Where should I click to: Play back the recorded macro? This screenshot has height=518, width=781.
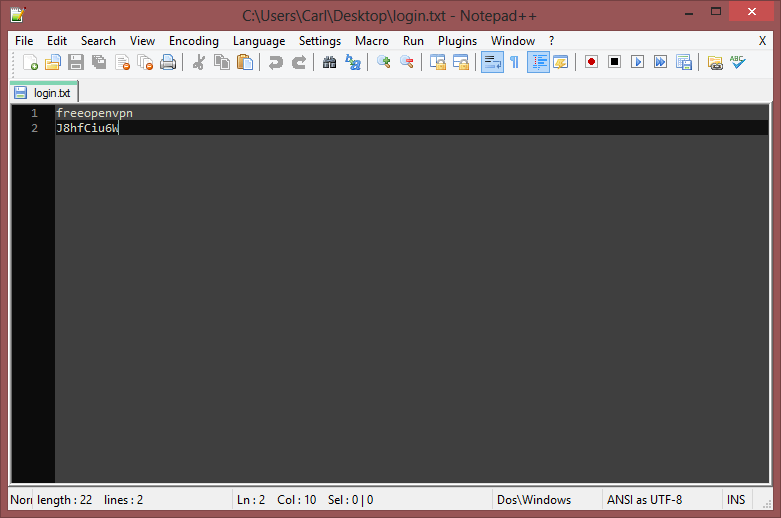(x=638, y=62)
